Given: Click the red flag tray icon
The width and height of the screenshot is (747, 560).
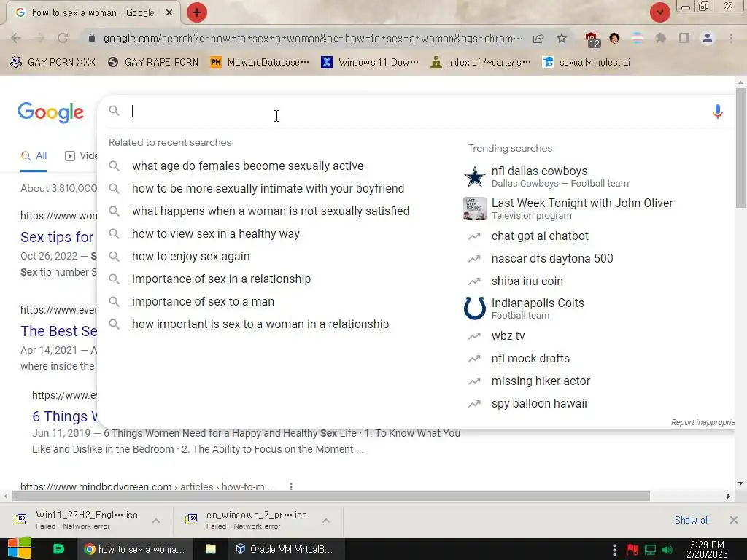Looking at the screenshot, I should tap(632, 550).
